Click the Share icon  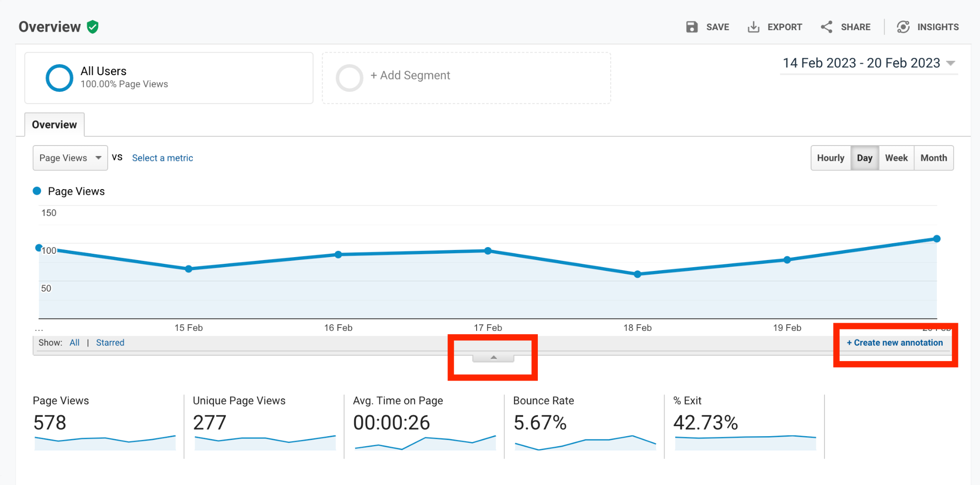[826, 27]
